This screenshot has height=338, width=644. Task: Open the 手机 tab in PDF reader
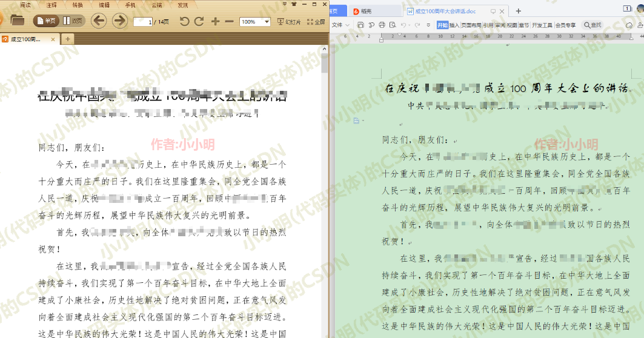130,5
